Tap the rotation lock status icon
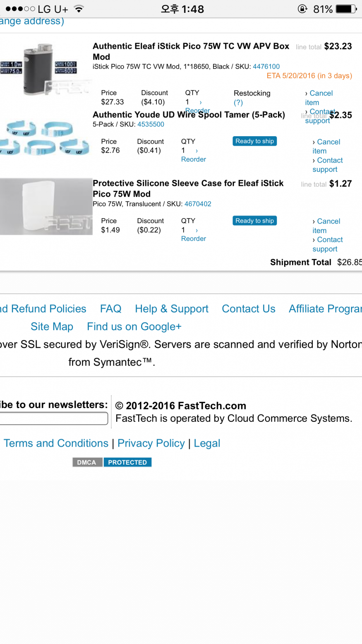 (302, 9)
